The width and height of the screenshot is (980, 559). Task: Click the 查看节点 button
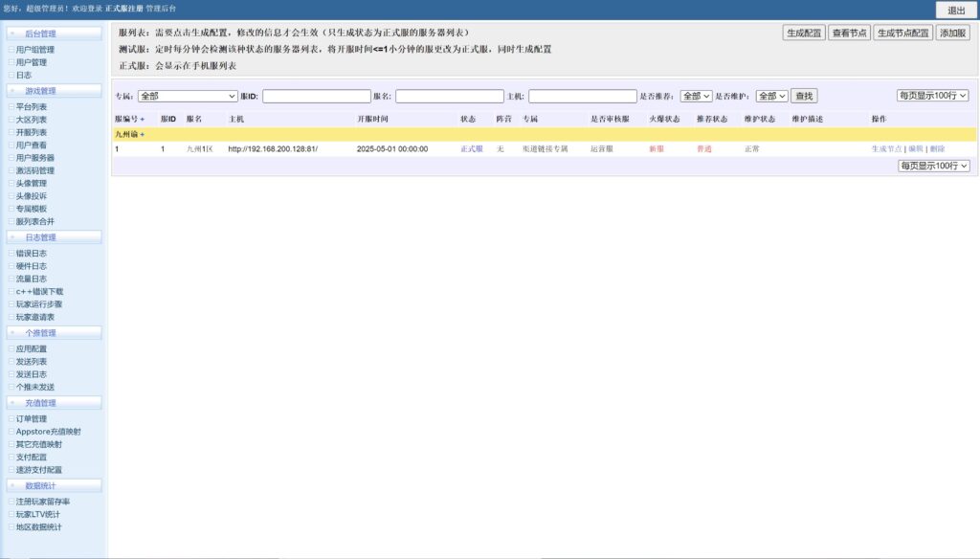(x=848, y=32)
